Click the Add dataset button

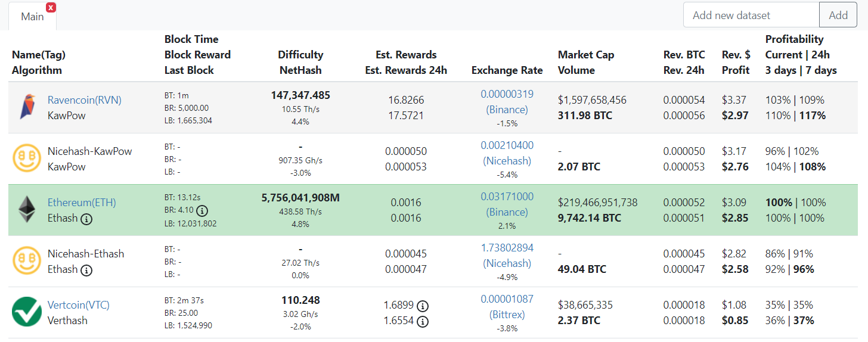click(838, 15)
